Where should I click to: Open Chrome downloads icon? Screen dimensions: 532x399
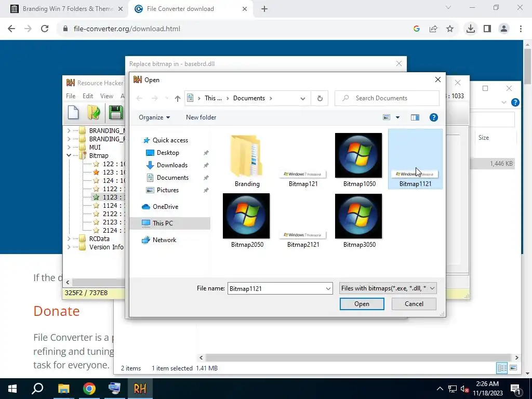[470, 29]
